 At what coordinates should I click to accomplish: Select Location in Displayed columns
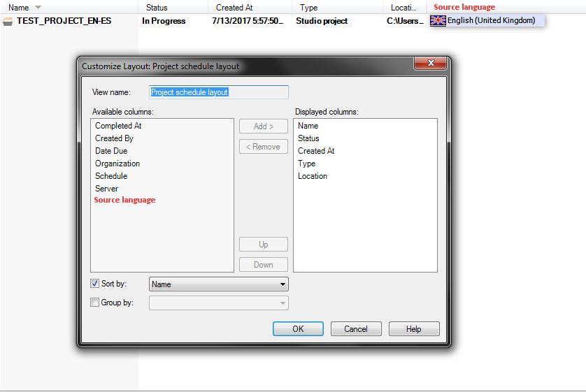coord(313,176)
